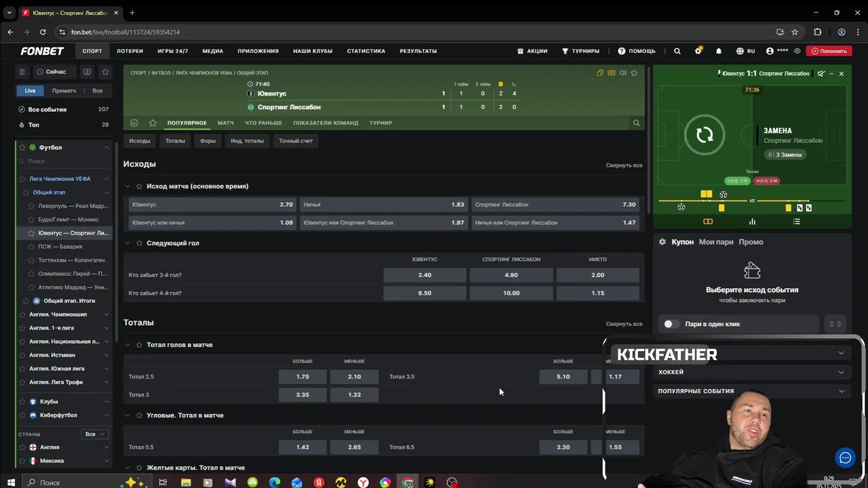Open ИГРЫ 24/7 menu
The height and width of the screenshot is (488, 868).
(173, 51)
